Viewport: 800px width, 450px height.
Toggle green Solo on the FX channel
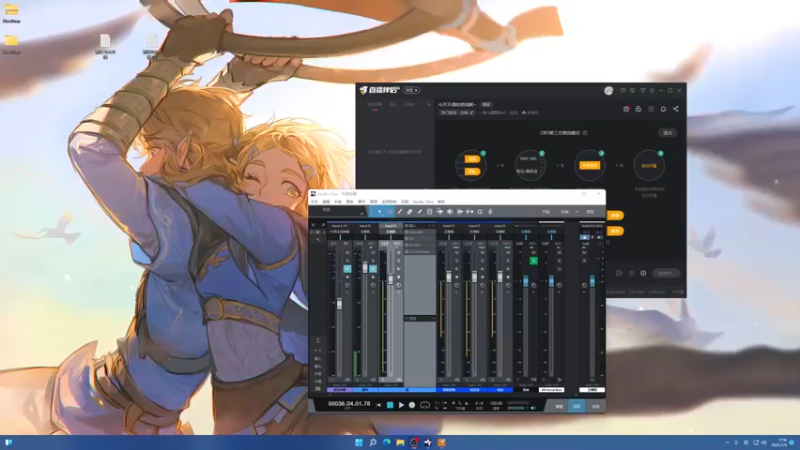coord(533,261)
